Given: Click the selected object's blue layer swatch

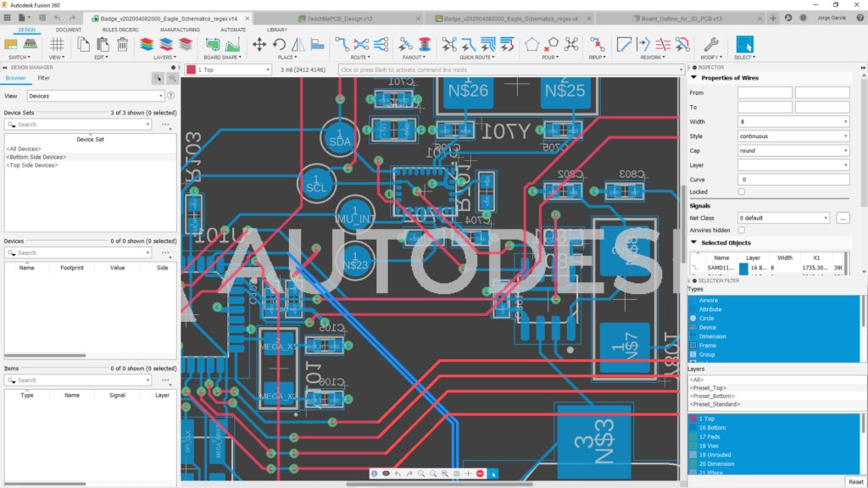Looking at the screenshot, I should (x=743, y=268).
